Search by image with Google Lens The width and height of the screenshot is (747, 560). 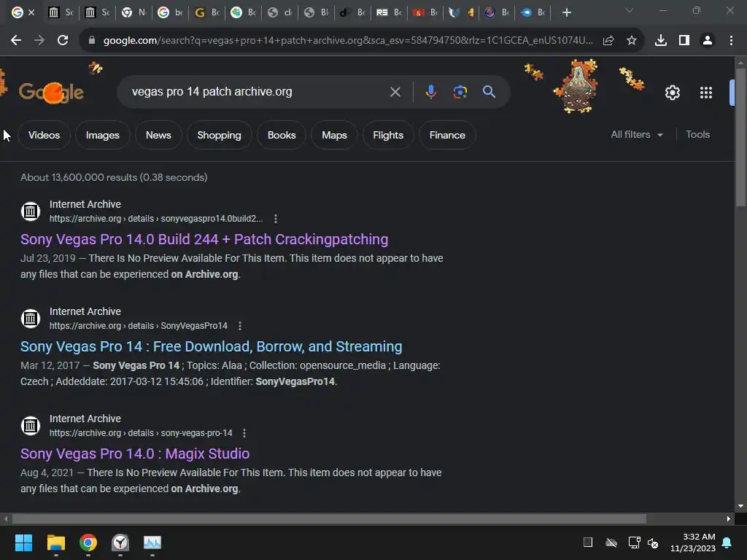460,92
